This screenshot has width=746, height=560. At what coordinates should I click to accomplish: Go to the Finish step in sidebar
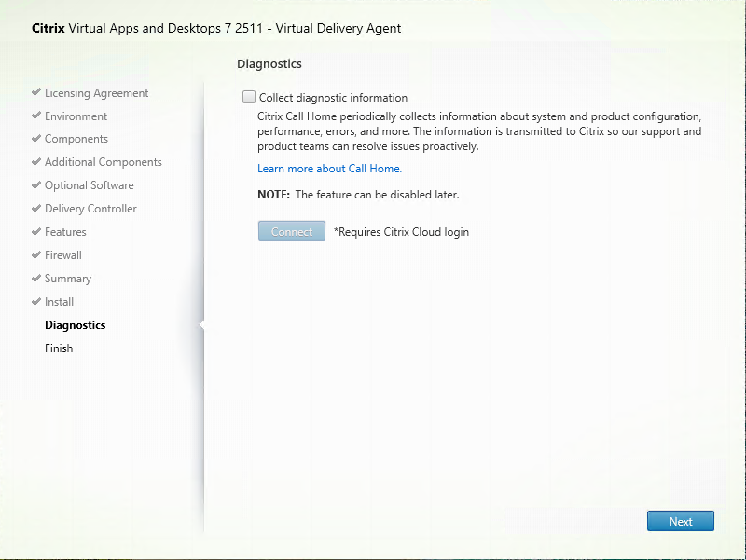(59, 348)
